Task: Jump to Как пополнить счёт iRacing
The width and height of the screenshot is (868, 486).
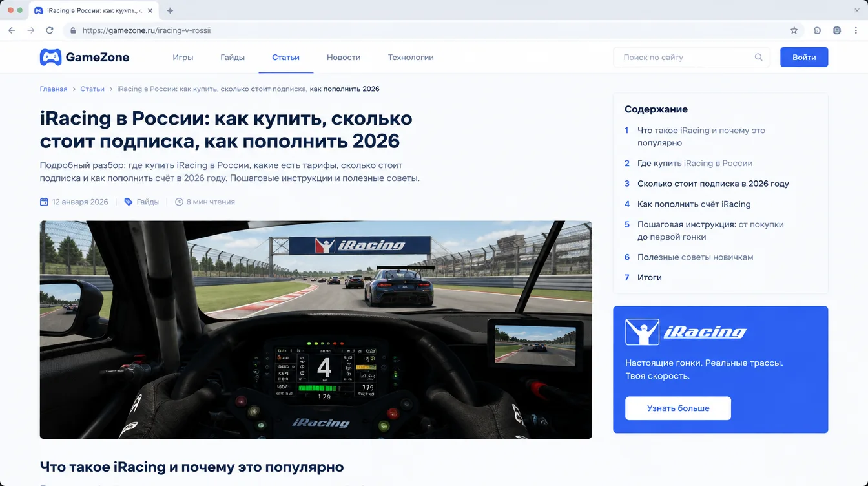Action: 694,204
